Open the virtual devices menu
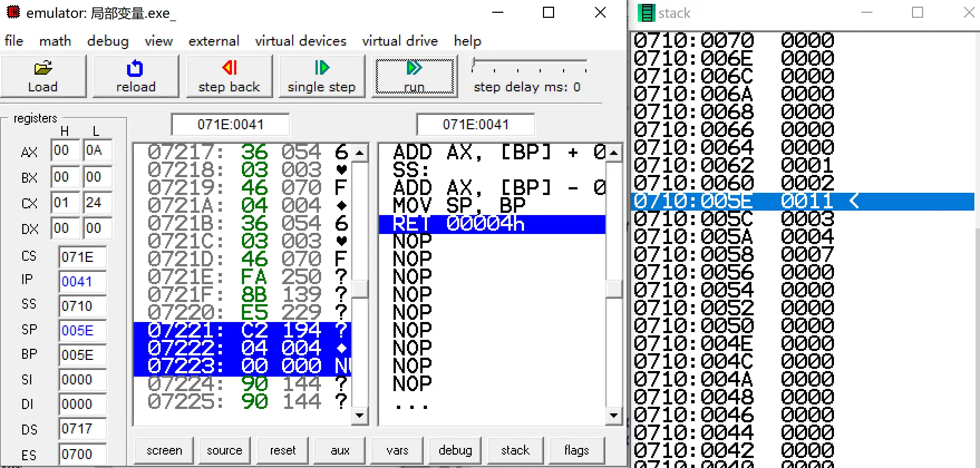This screenshot has height=468, width=980. tap(300, 41)
